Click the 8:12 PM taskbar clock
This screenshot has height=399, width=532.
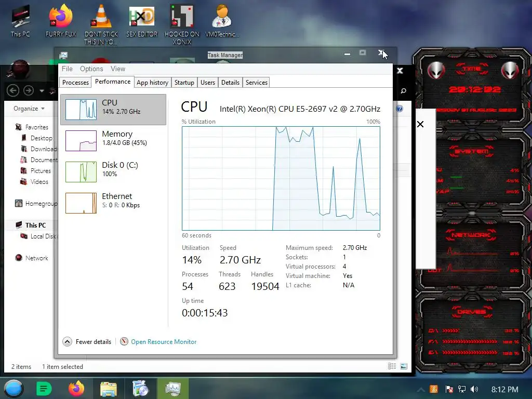tap(504, 390)
